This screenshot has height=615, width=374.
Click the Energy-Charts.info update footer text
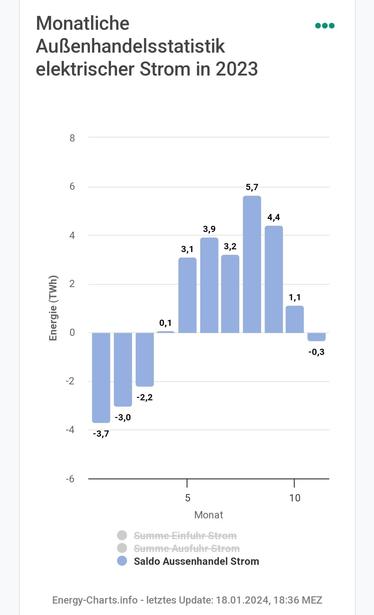pos(187,600)
